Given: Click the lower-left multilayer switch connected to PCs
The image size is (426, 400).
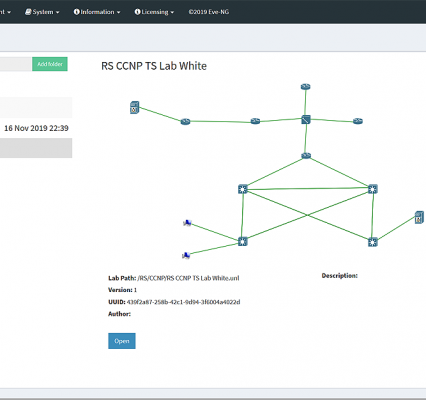Looking at the screenshot, I should (243, 242).
